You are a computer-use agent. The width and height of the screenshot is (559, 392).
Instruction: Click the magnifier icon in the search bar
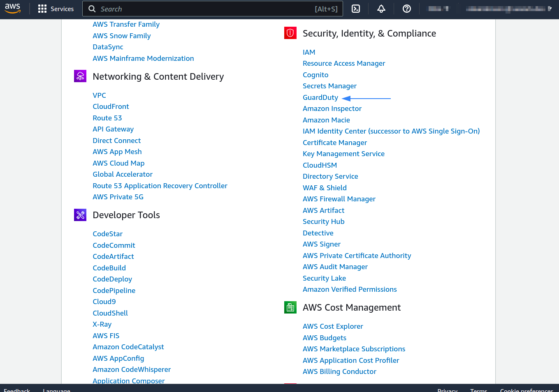click(x=92, y=9)
